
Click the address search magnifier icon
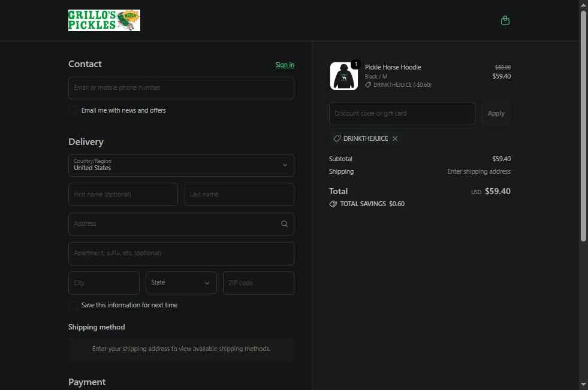(284, 223)
